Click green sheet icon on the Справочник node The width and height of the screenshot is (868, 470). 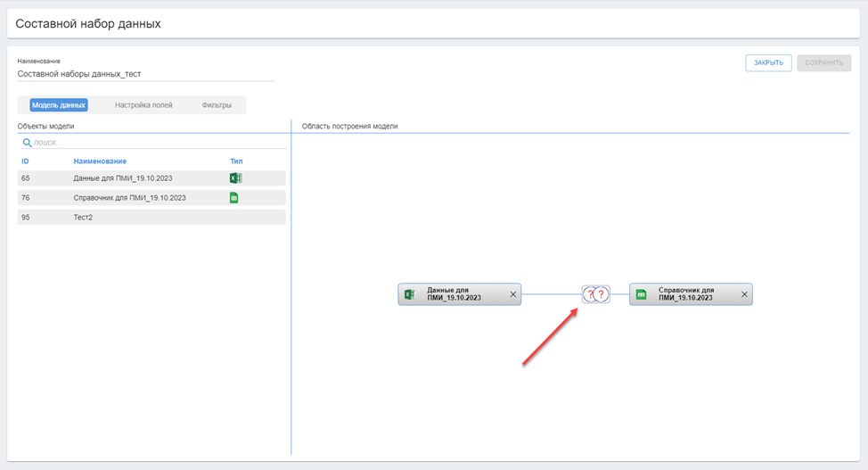click(x=641, y=294)
